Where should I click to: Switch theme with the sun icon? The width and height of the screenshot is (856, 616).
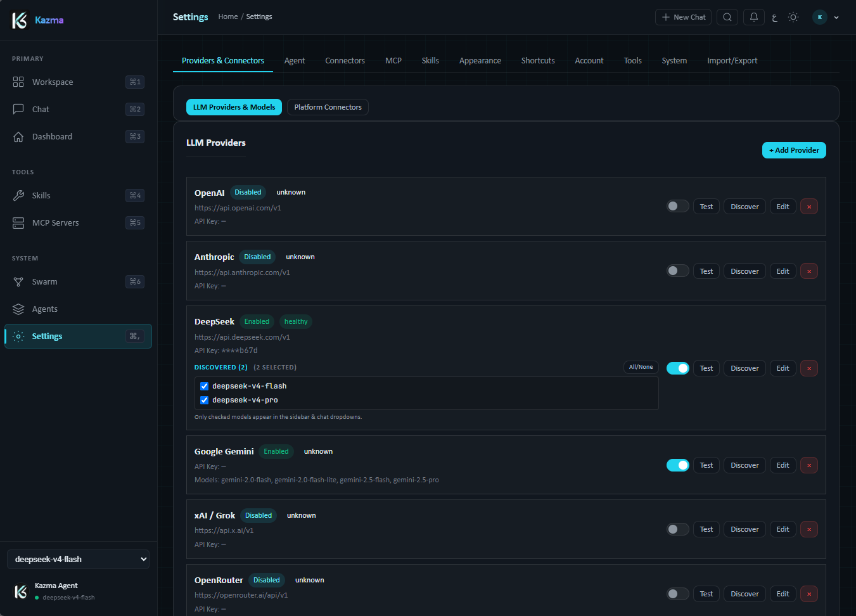point(793,17)
